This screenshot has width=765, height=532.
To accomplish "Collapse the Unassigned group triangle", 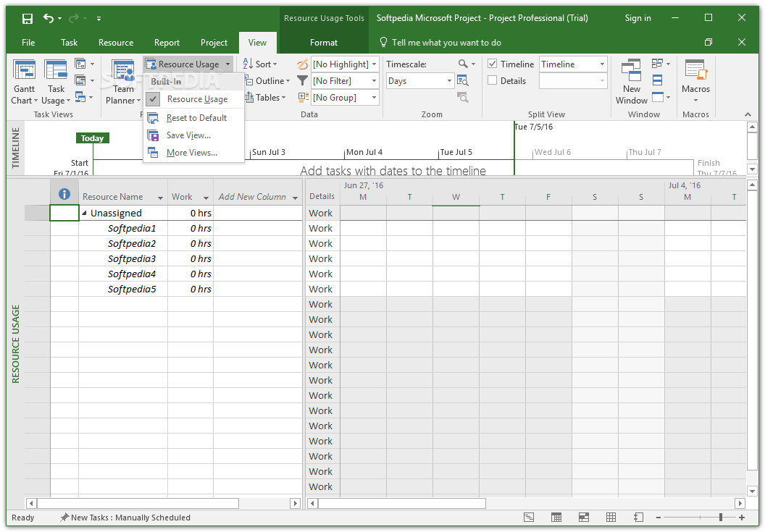I will click(x=85, y=213).
